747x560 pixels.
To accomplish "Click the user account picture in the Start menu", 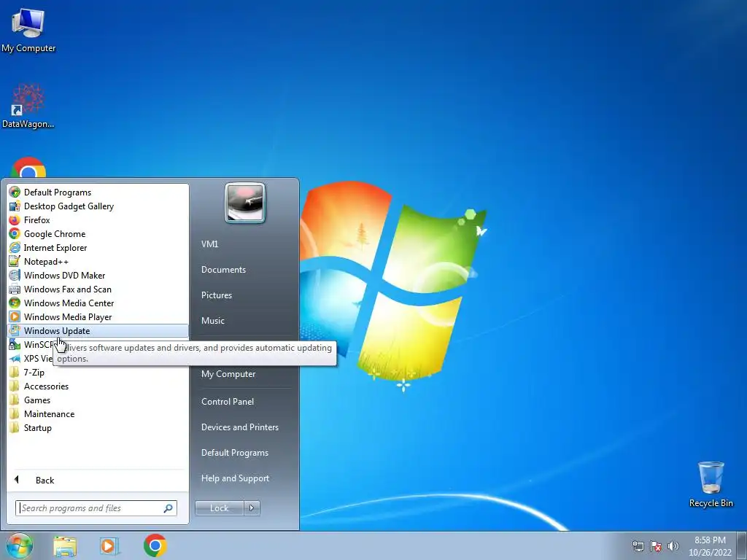I will pyautogui.click(x=245, y=203).
